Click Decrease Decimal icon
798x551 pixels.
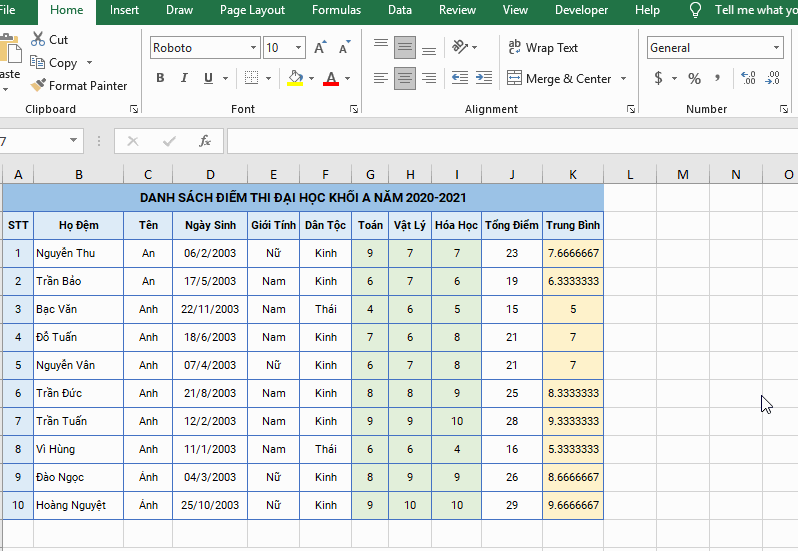[x=773, y=78]
